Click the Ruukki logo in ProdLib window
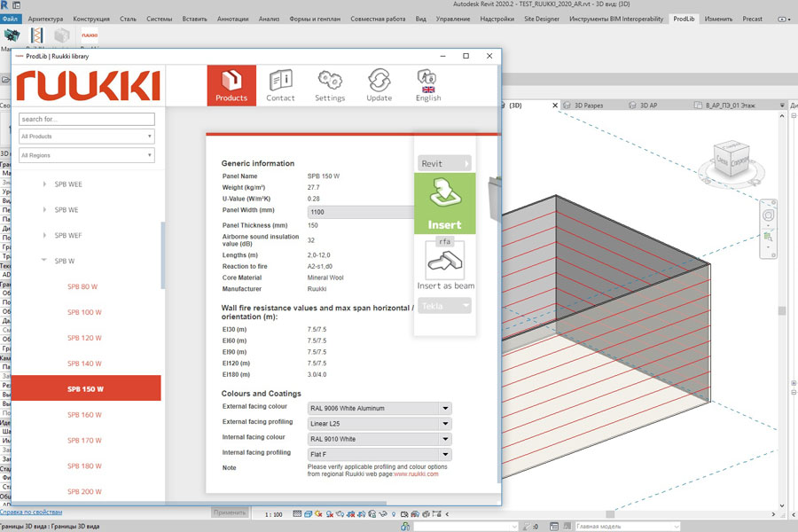 (x=88, y=85)
